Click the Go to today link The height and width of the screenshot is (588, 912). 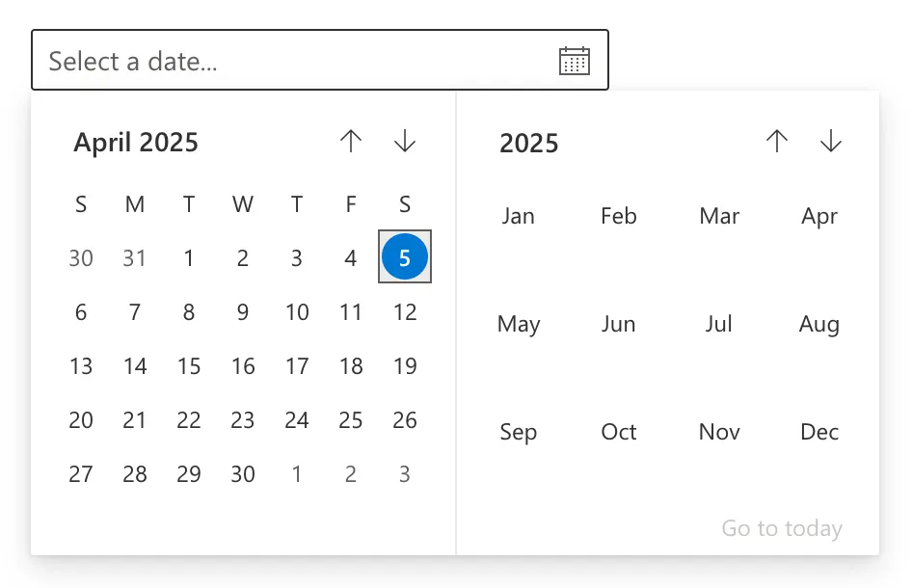(782, 528)
